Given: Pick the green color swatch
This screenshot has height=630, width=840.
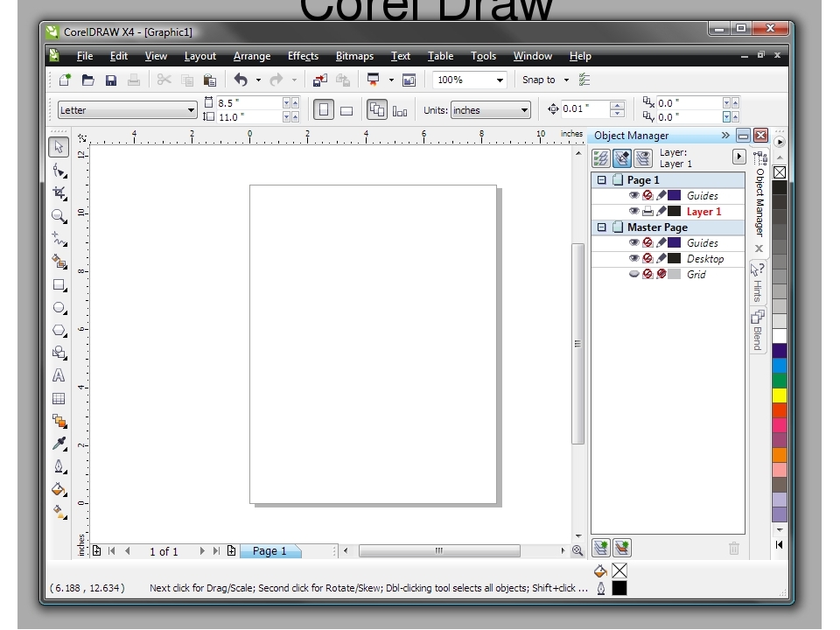Looking at the screenshot, I should [780, 381].
